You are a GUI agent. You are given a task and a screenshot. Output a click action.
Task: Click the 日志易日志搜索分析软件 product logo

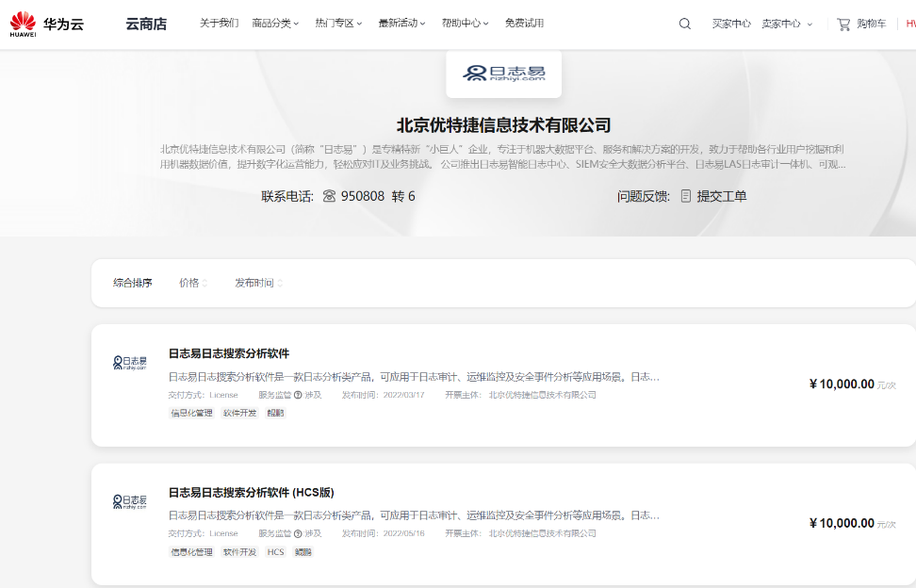pos(130,363)
